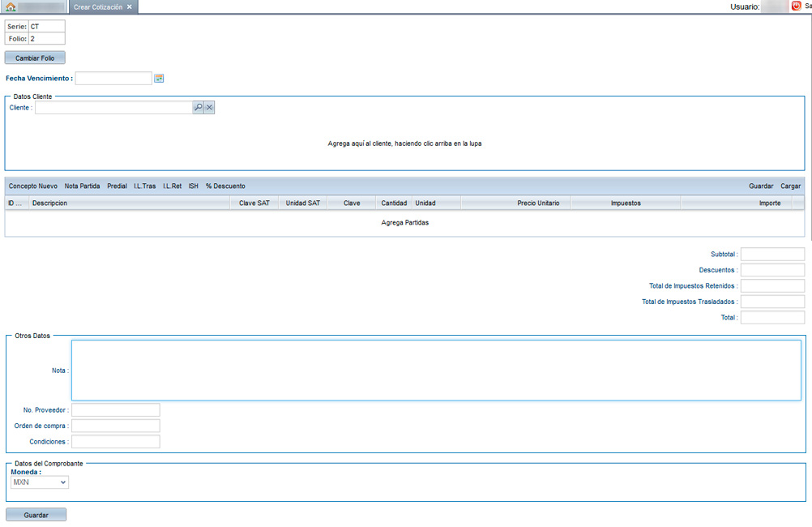Screen dimensions: 812x527
Task: Focus the Orden de compra field
Action: [116, 426]
